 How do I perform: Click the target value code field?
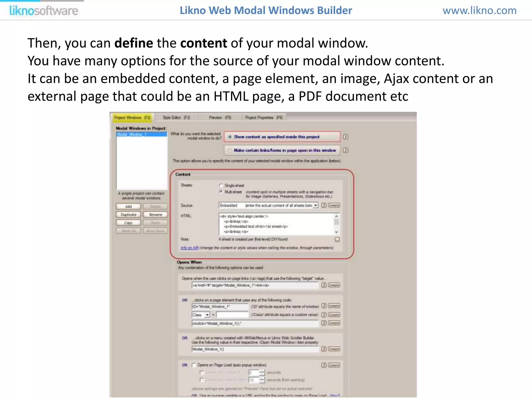(x=255, y=285)
